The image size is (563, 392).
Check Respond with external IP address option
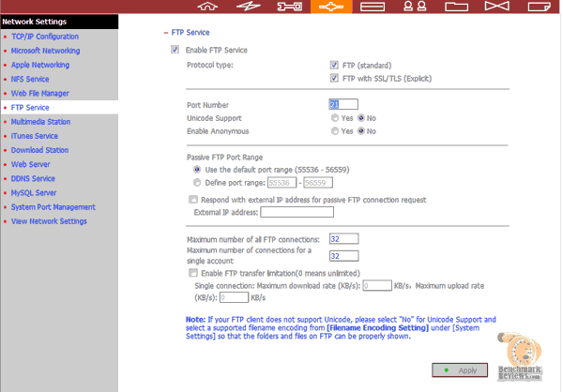193,199
